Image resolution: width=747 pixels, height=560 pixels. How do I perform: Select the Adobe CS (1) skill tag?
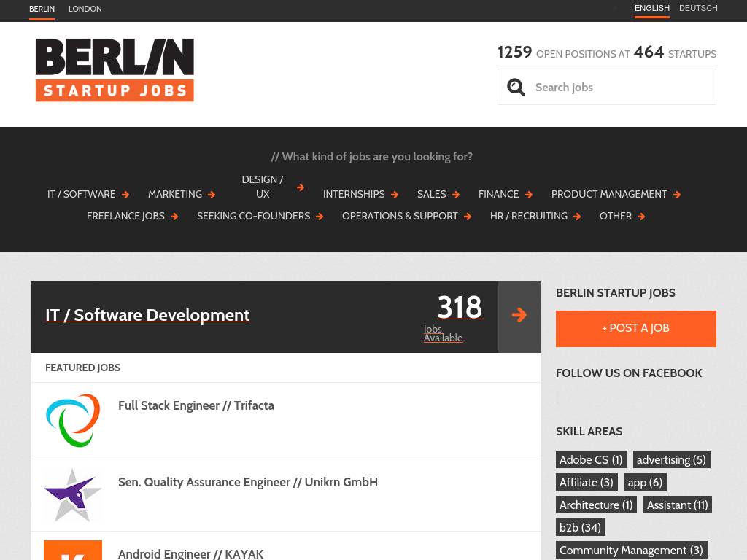pyautogui.click(x=591, y=459)
